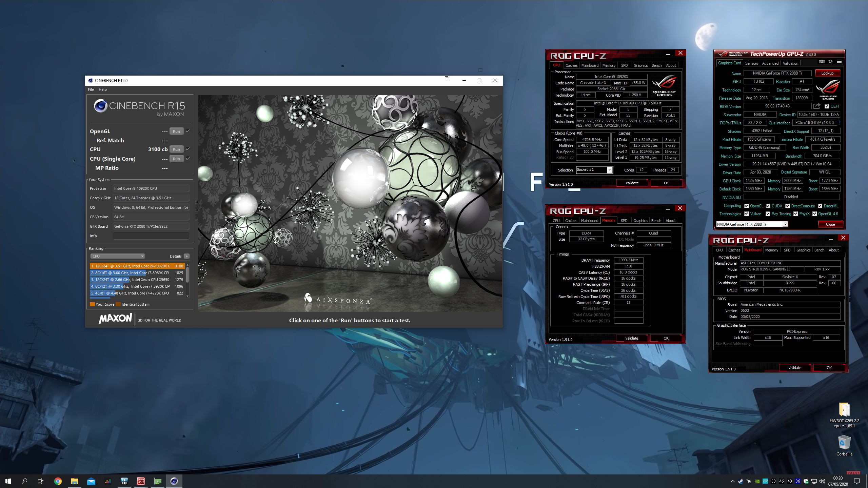Toggle the PhysX checkbox
The height and width of the screenshot is (488, 868).
(x=795, y=214)
